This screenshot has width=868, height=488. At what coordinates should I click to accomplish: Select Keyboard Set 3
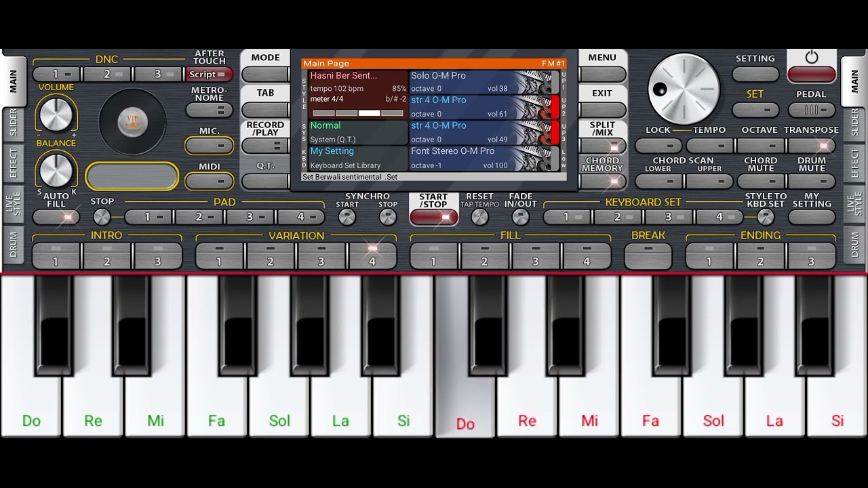669,217
